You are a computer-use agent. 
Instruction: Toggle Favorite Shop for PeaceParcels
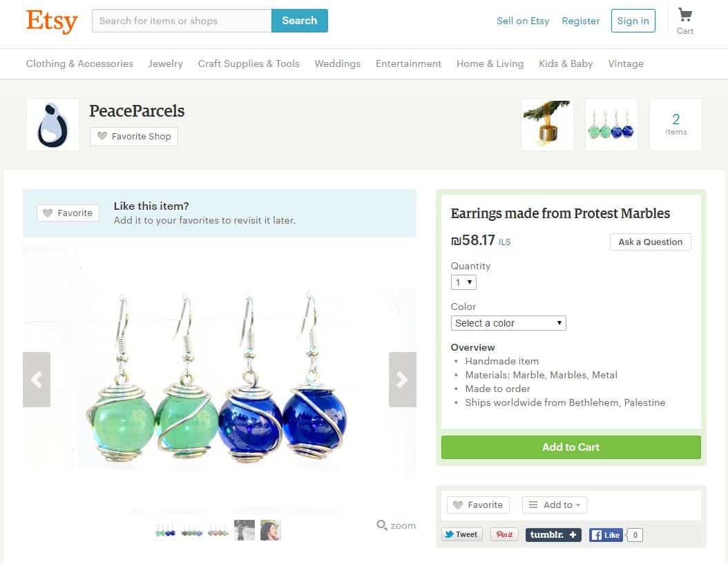click(134, 137)
